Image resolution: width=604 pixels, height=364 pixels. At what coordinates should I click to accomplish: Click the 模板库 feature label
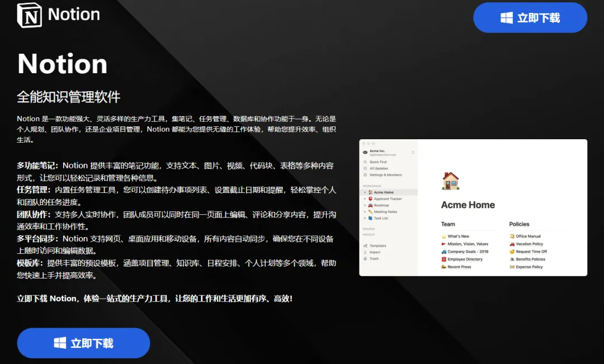(30, 263)
